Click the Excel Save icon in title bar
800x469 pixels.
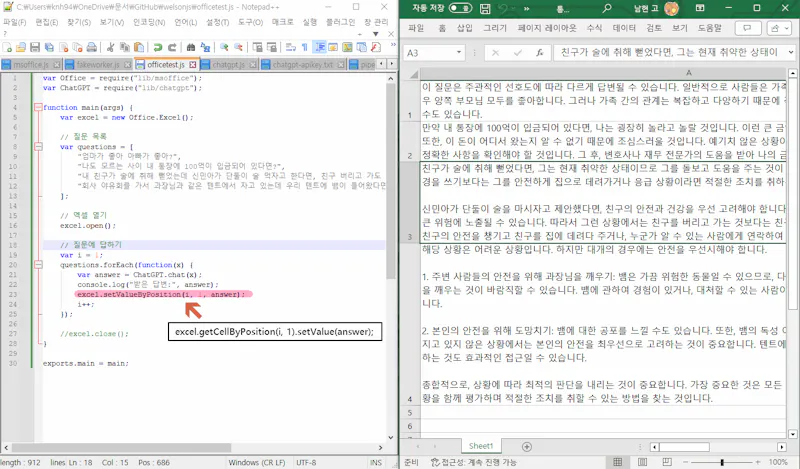[x=485, y=8]
